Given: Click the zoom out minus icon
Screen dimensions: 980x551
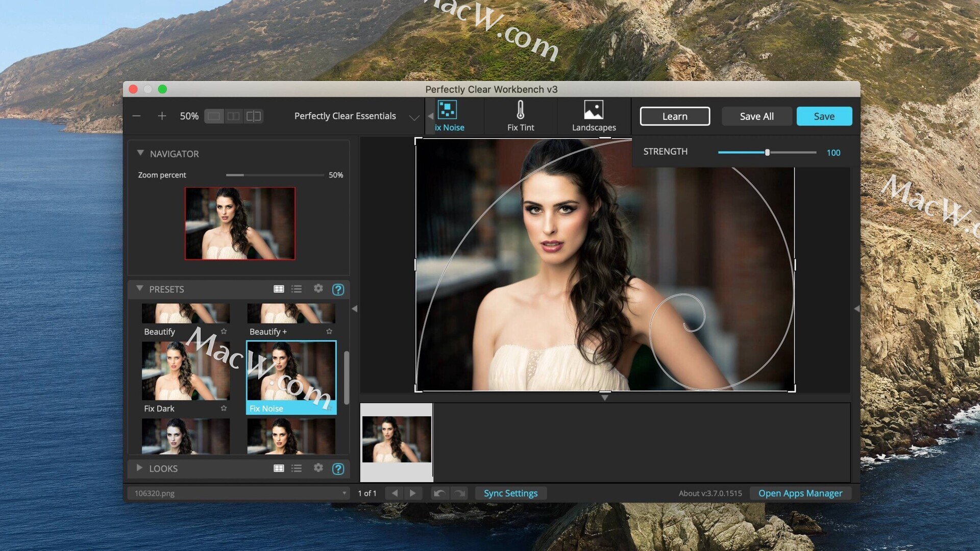Looking at the screenshot, I should [136, 116].
